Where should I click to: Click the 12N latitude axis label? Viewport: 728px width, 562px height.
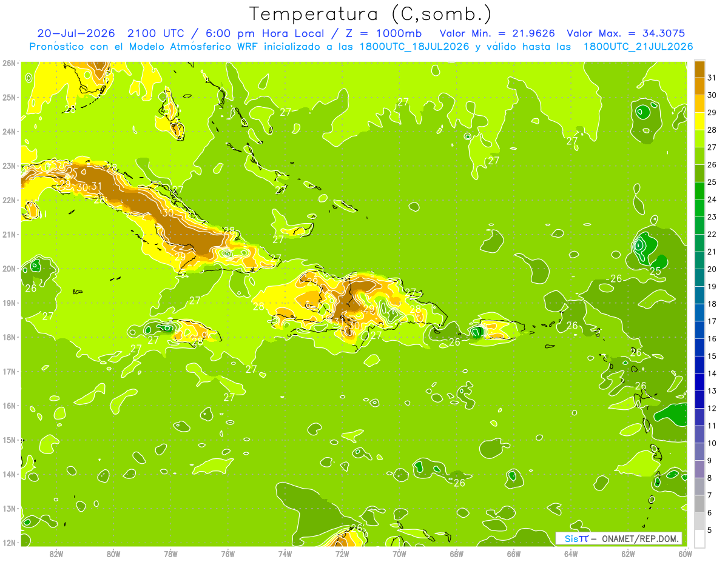click(9, 543)
